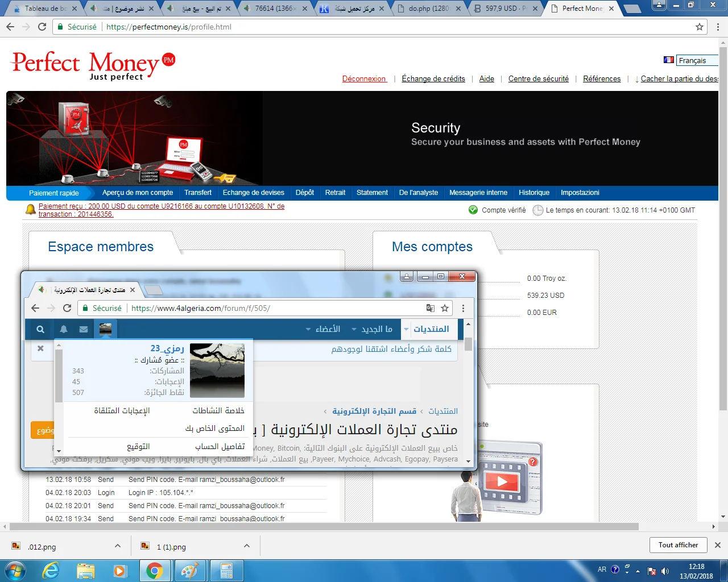Viewport: 728px width, 582px height.
Task: Dismiss the forum notice with X
Action: (x=40, y=348)
